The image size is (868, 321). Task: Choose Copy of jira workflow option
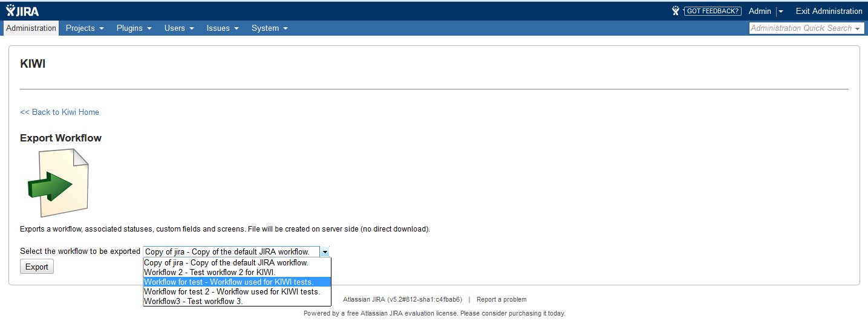click(237, 263)
